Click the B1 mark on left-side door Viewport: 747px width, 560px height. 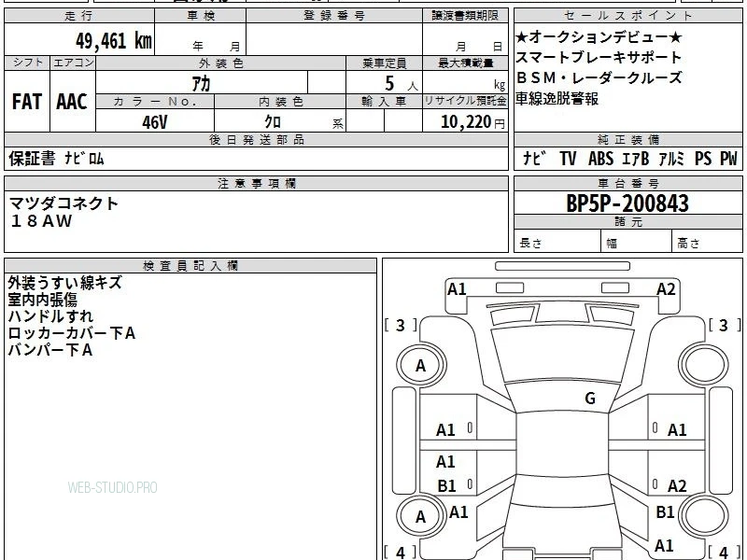pyautogui.click(x=447, y=486)
